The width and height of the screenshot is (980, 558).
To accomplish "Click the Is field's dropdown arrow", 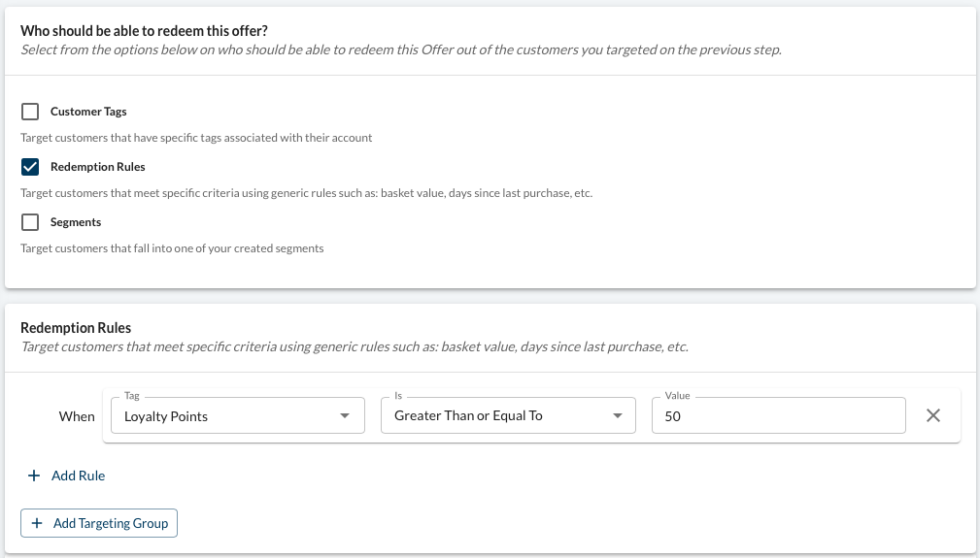I will click(617, 416).
